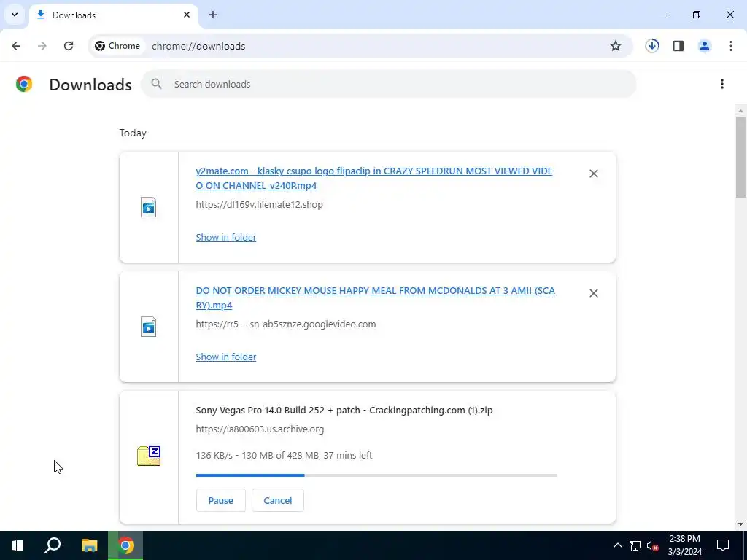Click the network icon in system tray

(x=635, y=545)
